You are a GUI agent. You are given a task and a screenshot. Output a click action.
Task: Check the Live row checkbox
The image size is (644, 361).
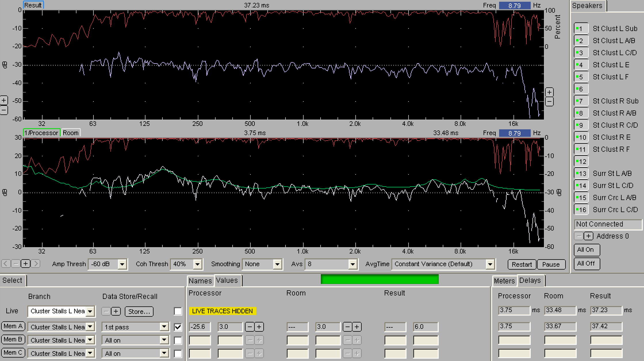(x=178, y=311)
